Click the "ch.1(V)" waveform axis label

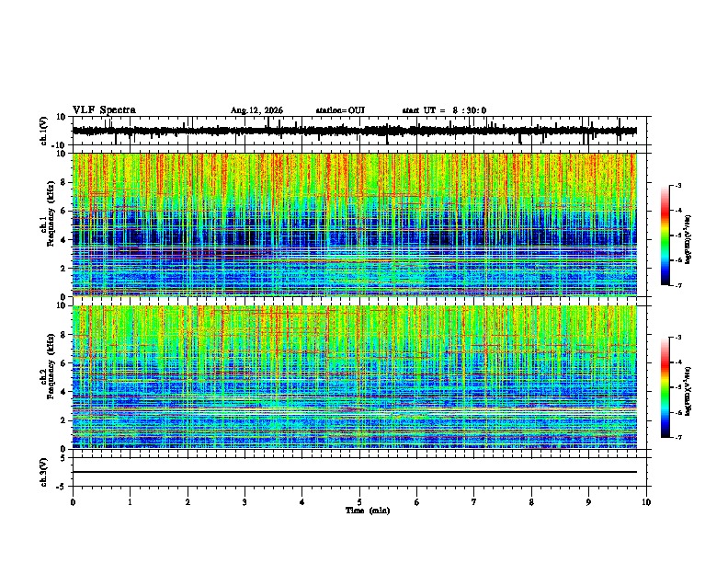[x=44, y=131]
